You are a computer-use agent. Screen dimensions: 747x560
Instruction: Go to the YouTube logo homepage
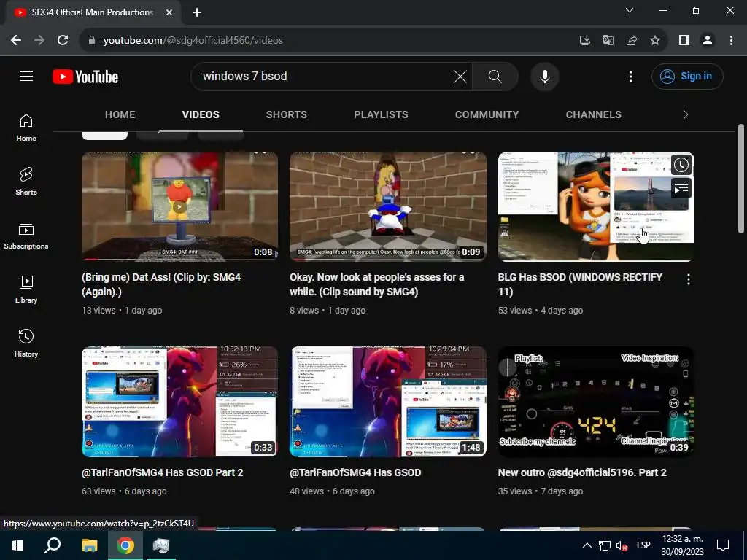pos(85,77)
